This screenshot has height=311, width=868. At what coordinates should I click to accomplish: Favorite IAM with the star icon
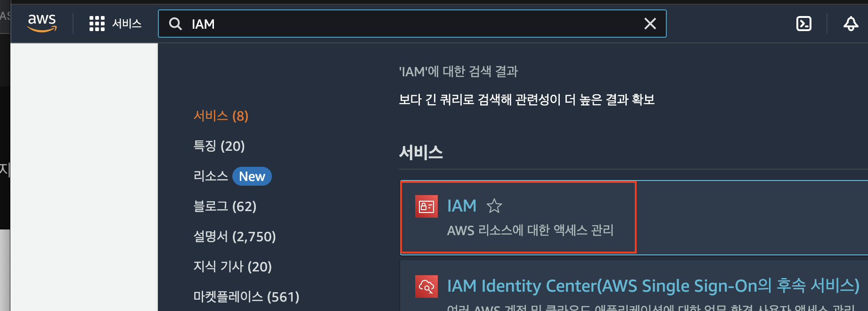click(x=494, y=206)
